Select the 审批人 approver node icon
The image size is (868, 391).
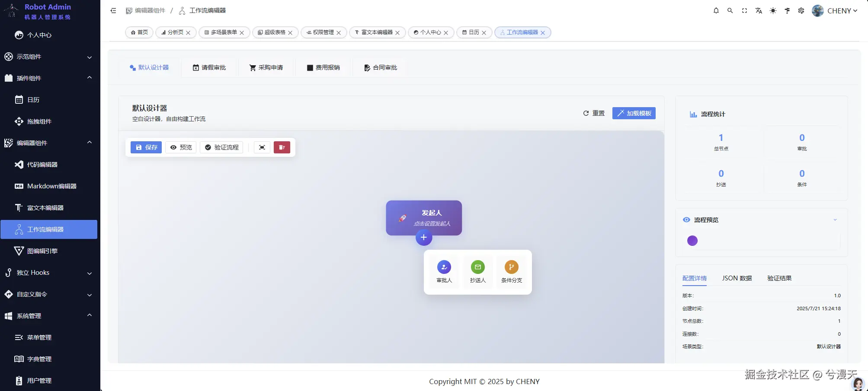click(x=443, y=267)
